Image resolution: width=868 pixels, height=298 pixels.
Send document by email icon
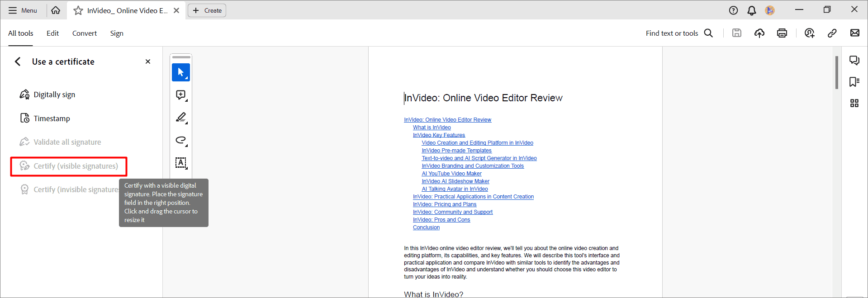click(855, 33)
